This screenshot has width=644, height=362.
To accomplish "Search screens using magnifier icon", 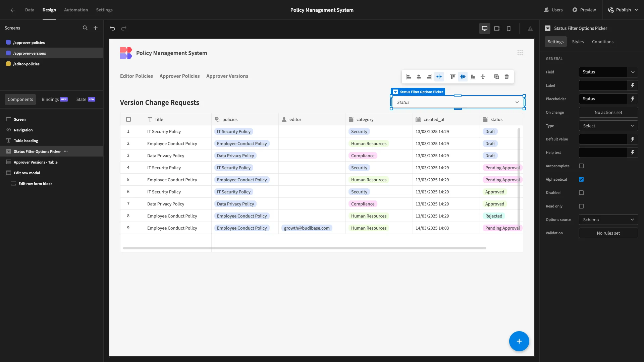I will 85,28.
